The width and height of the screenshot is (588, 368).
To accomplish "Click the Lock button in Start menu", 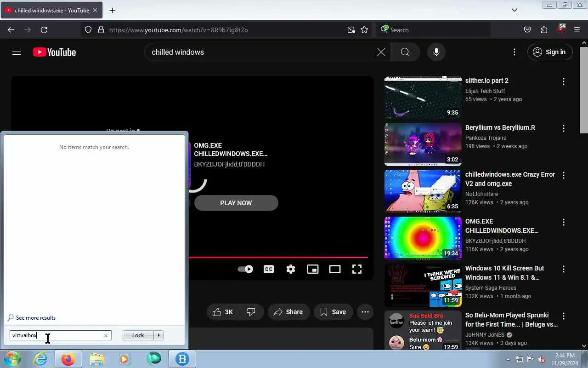I will click(138, 335).
